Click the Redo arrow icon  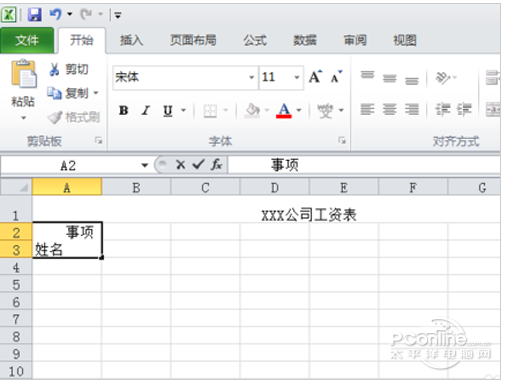click(86, 14)
